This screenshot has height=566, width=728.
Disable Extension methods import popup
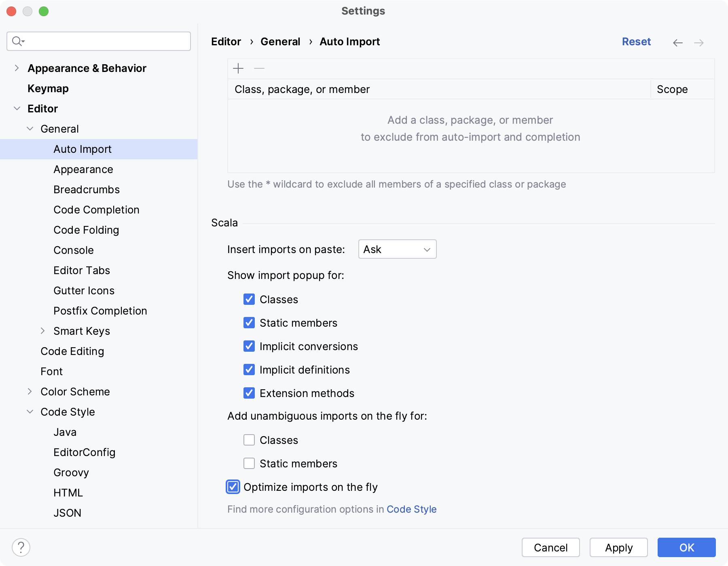tap(249, 393)
